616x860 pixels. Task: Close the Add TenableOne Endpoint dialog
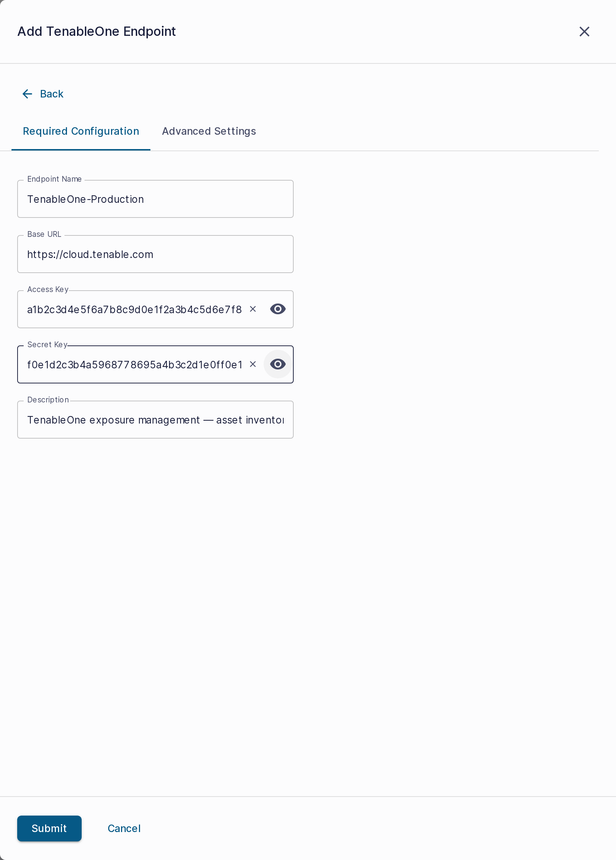[x=584, y=32]
